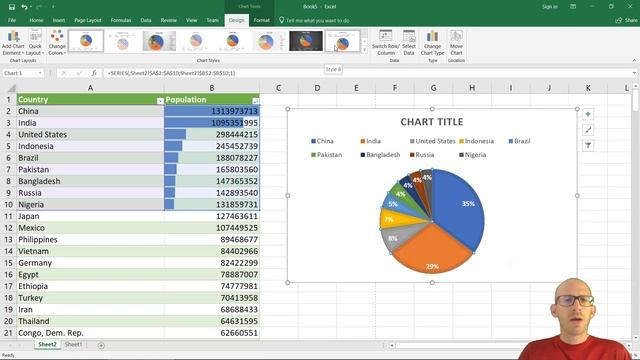Image resolution: width=640 pixels, height=360 pixels.
Task: Switch to the Data tab
Action: (x=146, y=20)
